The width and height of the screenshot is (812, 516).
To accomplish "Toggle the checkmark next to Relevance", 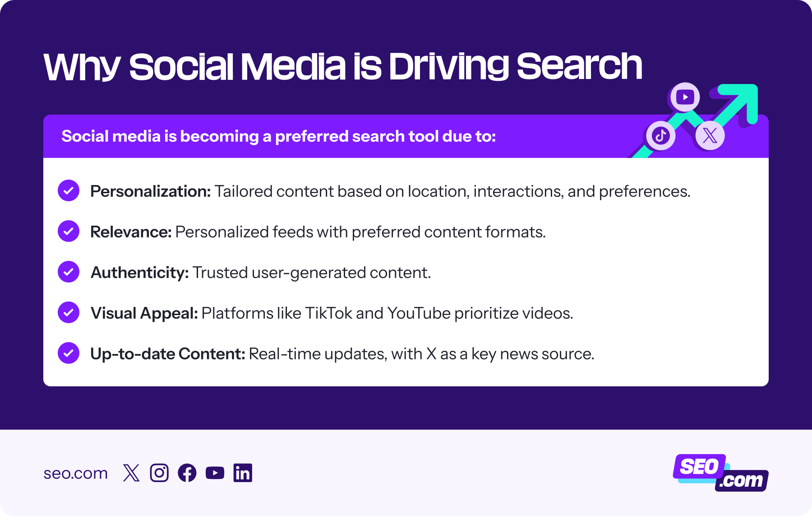I will coord(68,232).
